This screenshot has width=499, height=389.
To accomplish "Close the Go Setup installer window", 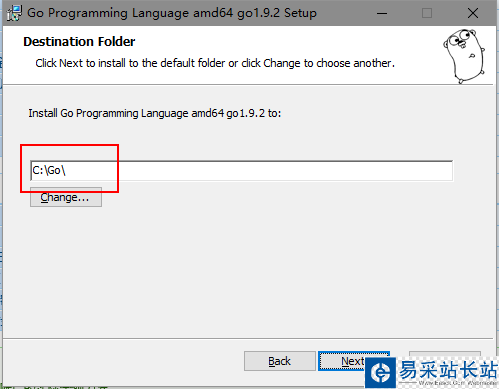I will [473, 13].
